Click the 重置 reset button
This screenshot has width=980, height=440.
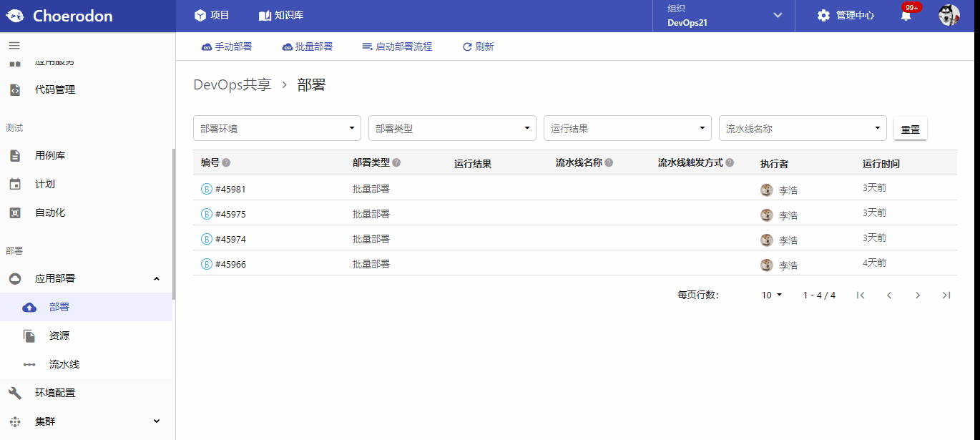910,128
